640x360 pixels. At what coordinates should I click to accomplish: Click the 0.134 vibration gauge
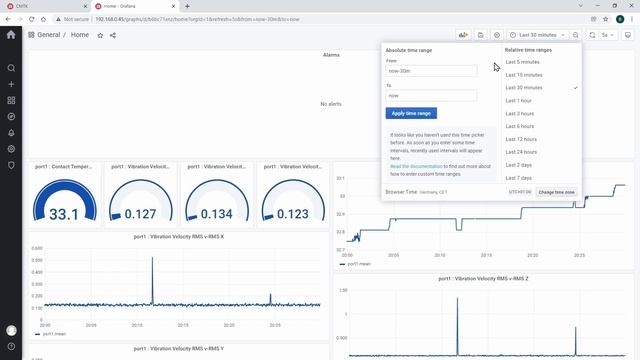217,200
